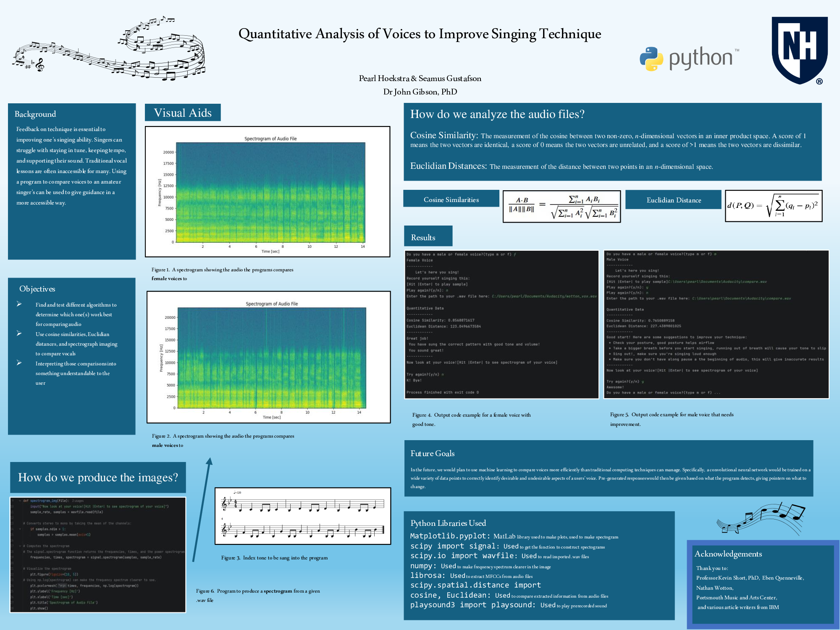Click the first arrow bullet under Objectives
Screen dimensions: 840x630
[19, 304]
